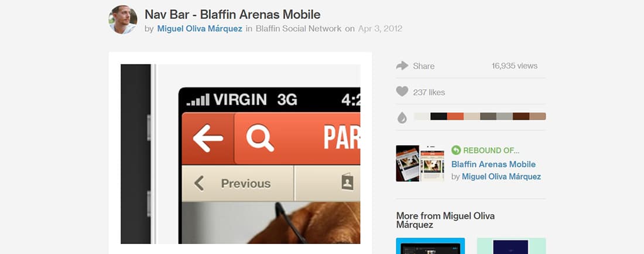Open author link Miguel Oliva Márquez in header
The height and width of the screenshot is (254, 644).
tap(200, 29)
